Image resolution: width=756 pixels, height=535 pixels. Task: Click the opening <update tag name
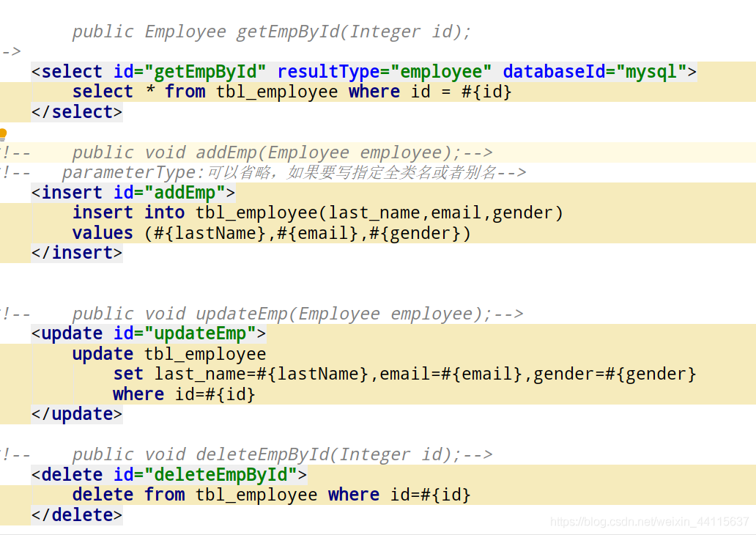pyautogui.click(x=73, y=334)
